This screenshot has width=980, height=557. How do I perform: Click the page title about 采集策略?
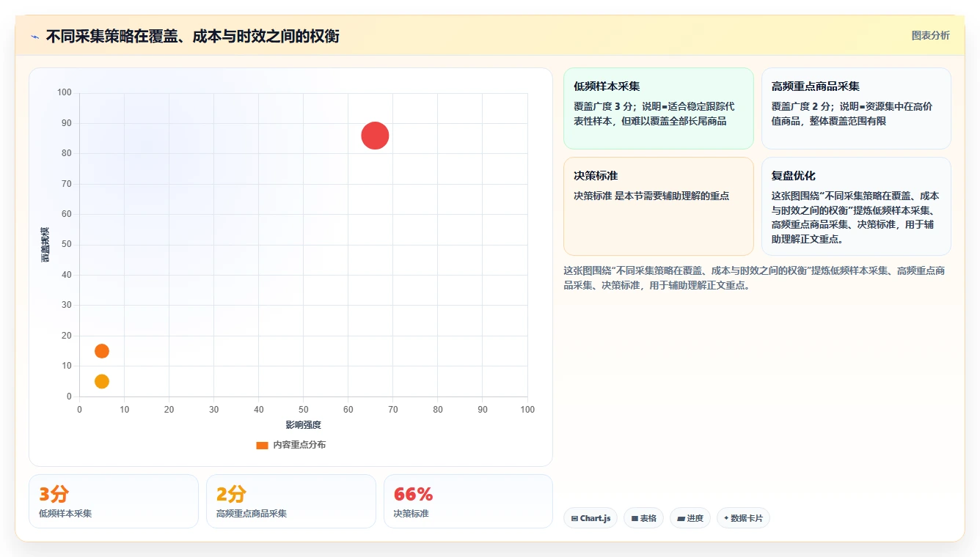tap(192, 37)
